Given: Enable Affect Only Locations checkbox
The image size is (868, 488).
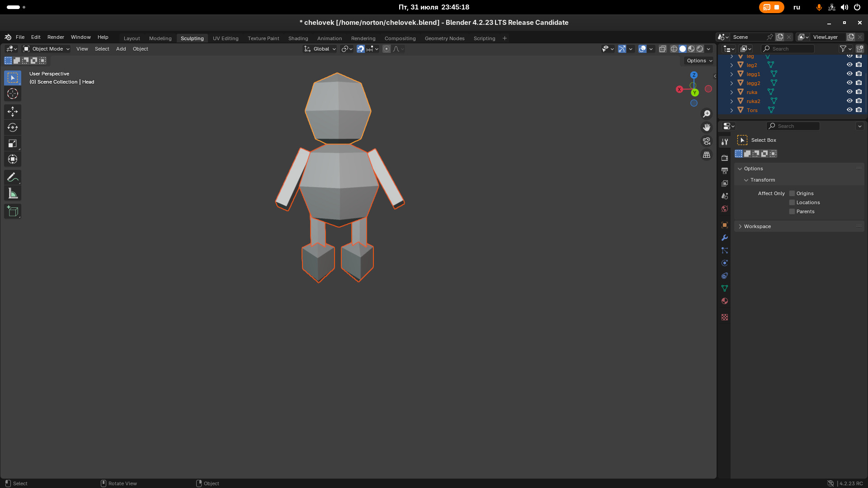Looking at the screenshot, I should pyautogui.click(x=792, y=202).
